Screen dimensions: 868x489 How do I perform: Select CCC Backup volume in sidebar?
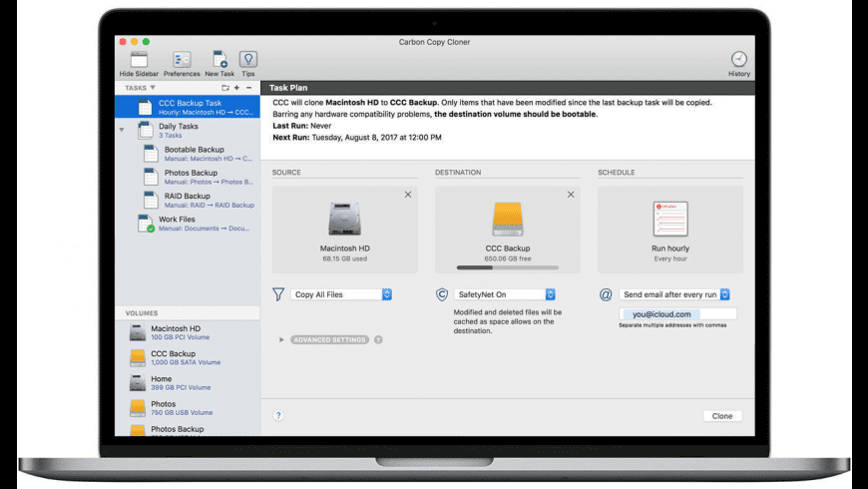[188, 357]
